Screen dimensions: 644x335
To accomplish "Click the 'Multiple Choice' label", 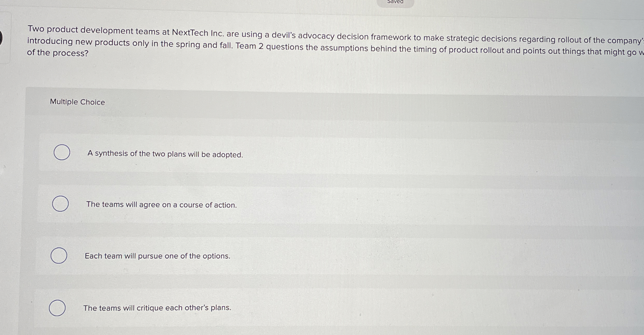I will pos(77,102).
